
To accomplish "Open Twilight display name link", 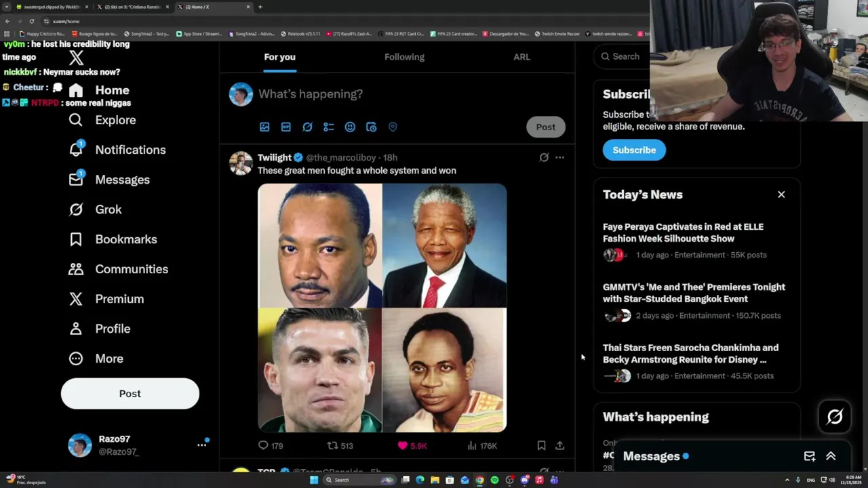I will click(x=275, y=157).
